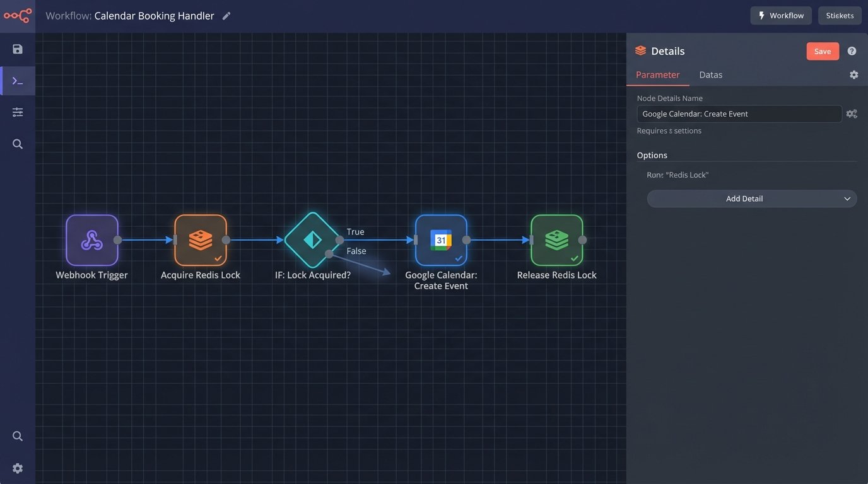Click the Save button
Screen dimensions: 868x484
822,51
